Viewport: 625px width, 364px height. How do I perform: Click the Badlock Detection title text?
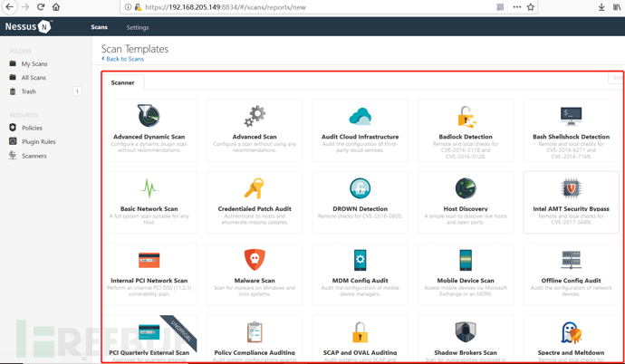pos(466,137)
